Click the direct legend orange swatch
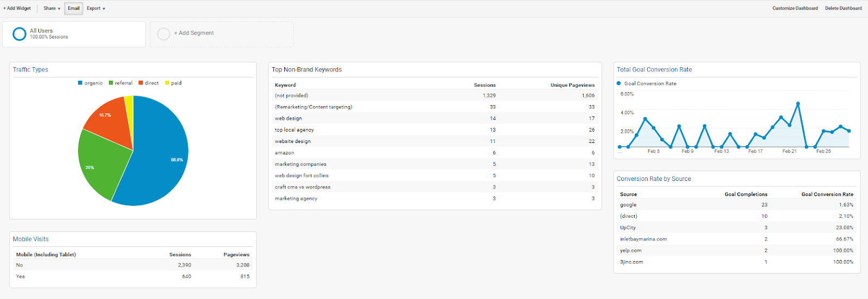 (x=141, y=83)
